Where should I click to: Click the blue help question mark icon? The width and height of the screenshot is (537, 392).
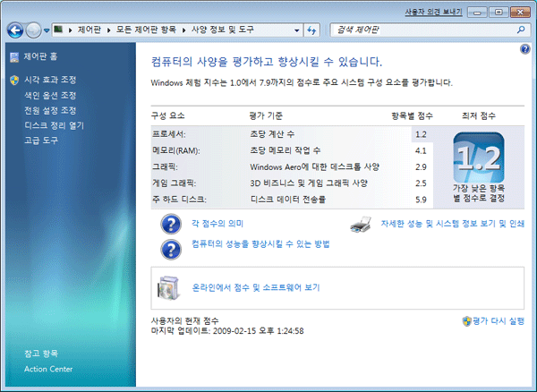(524, 47)
